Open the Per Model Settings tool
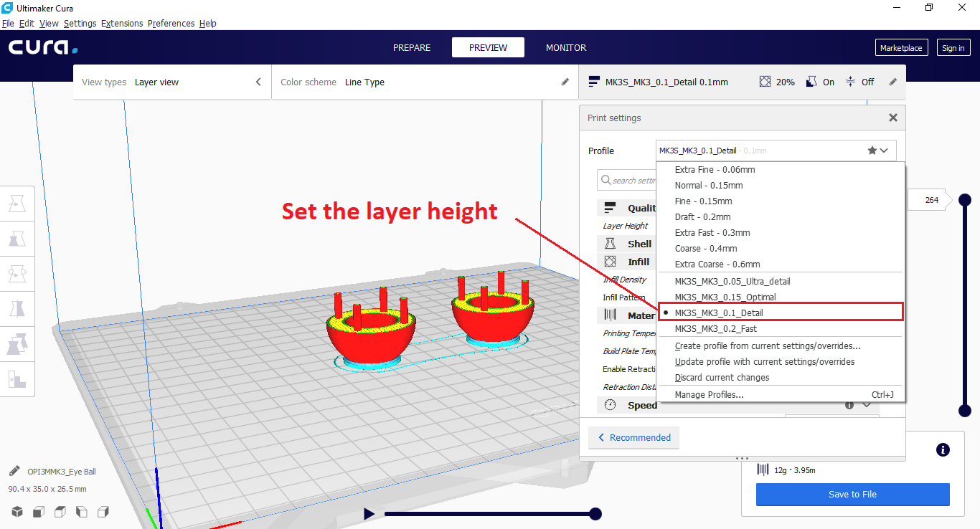Screen dimensions: 980x529 point(17,343)
